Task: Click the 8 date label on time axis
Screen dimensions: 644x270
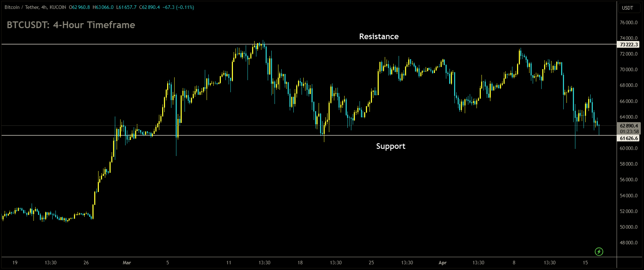Action: (x=514, y=263)
